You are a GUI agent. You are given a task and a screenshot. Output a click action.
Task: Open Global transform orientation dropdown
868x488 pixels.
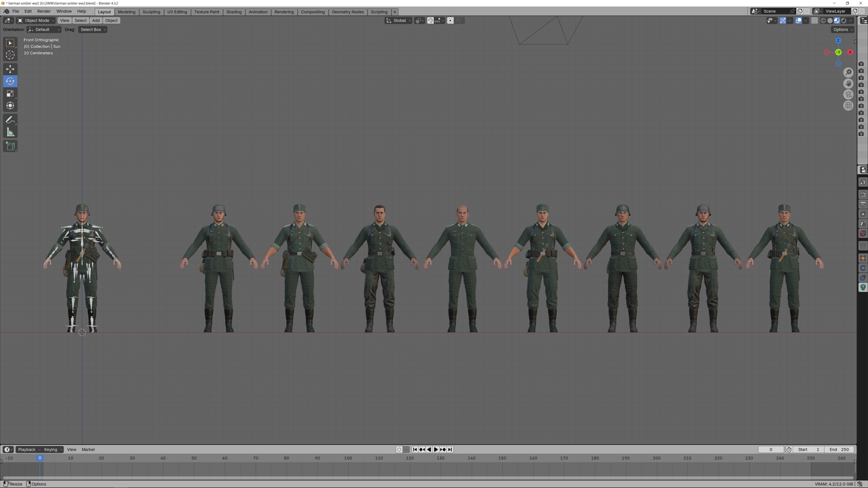(x=399, y=21)
